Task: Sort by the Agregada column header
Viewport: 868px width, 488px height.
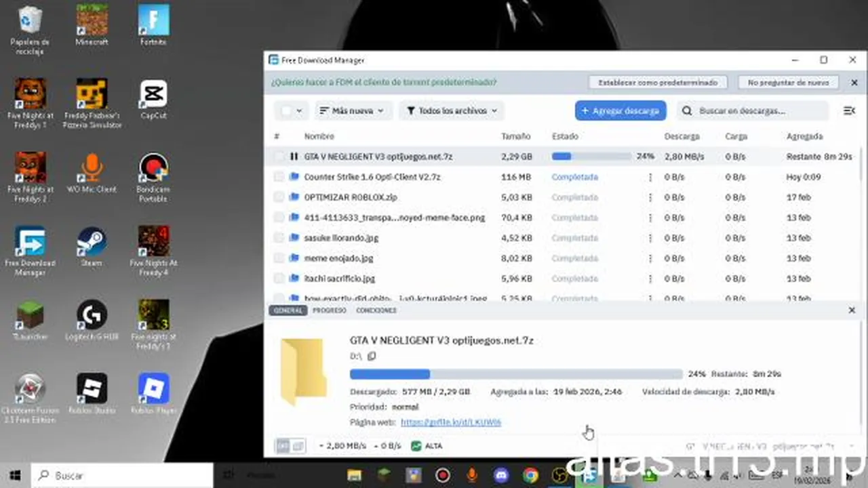Action: point(805,136)
